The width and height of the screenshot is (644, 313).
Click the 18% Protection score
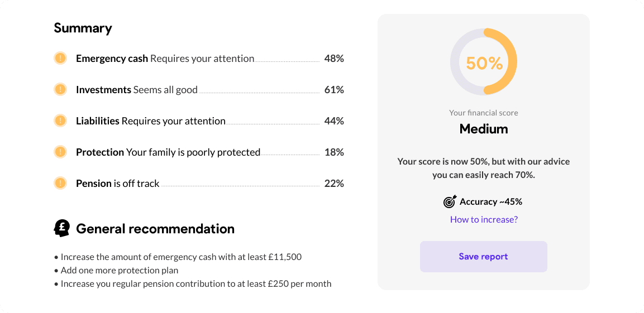333,152
